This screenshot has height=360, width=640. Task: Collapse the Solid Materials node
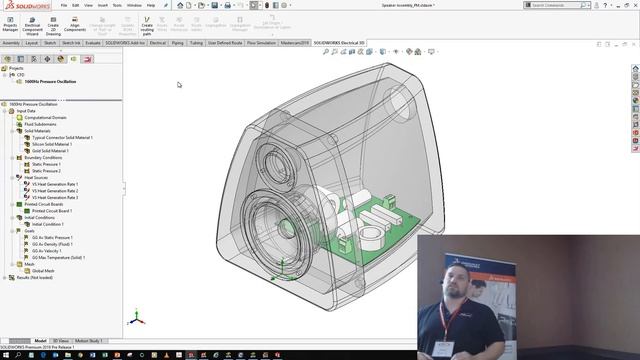12,131
